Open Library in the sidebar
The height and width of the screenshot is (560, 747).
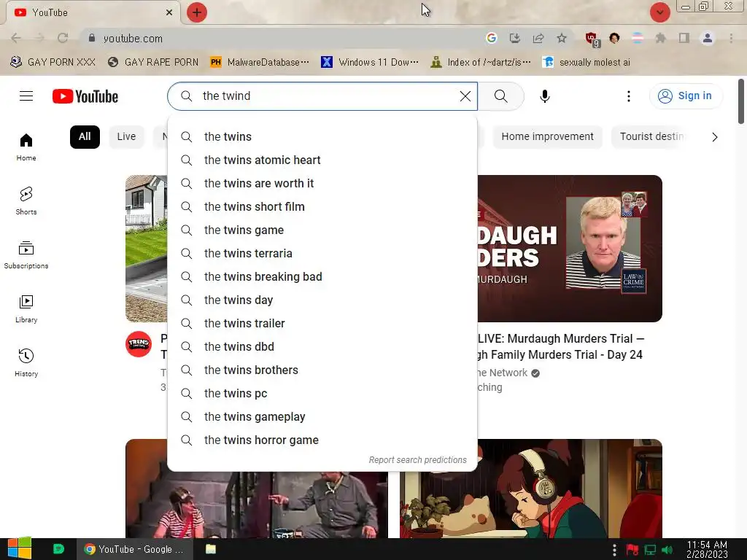26,308
